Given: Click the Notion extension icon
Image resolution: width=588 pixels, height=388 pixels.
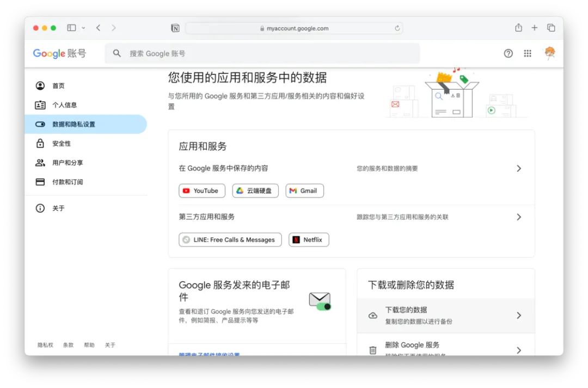Looking at the screenshot, I should point(175,28).
